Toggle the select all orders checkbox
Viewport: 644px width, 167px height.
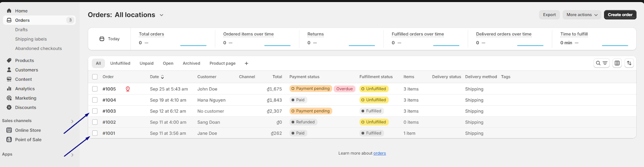pos(95,77)
